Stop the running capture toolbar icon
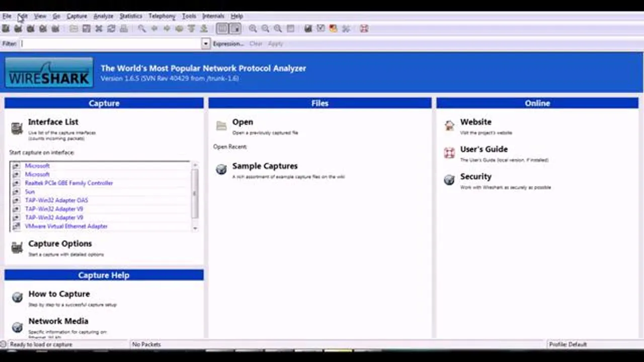This screenshot has height=362, width=644. [43, 29]
